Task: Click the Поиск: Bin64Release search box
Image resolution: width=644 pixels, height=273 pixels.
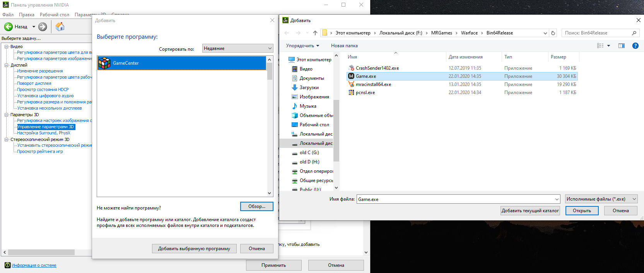Action: coord(600,33)
